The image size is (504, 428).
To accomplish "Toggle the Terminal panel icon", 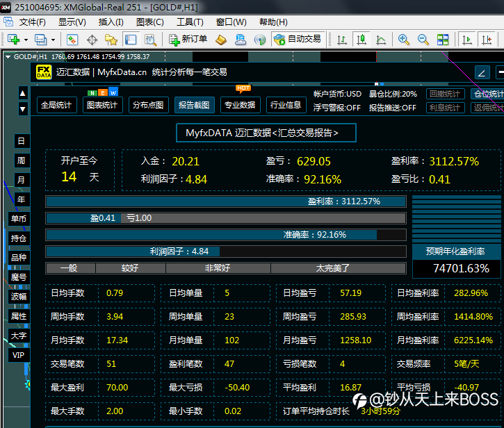I will click(131, 40).
